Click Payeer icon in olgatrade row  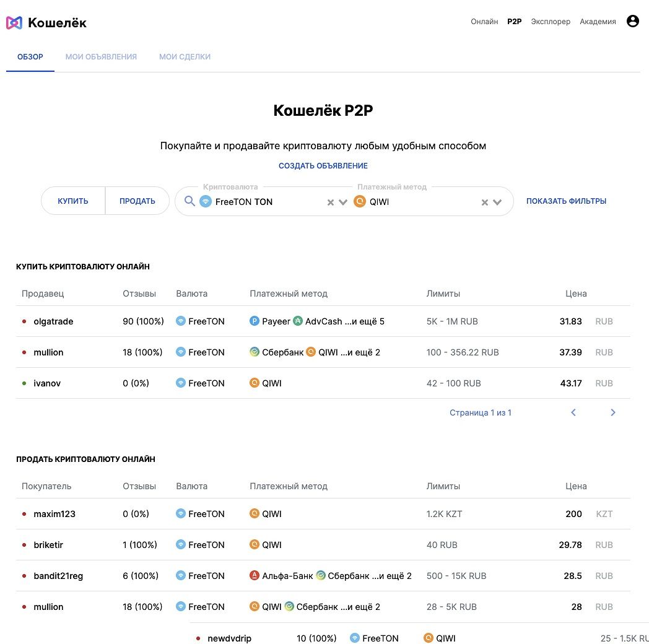pos(255,321)
